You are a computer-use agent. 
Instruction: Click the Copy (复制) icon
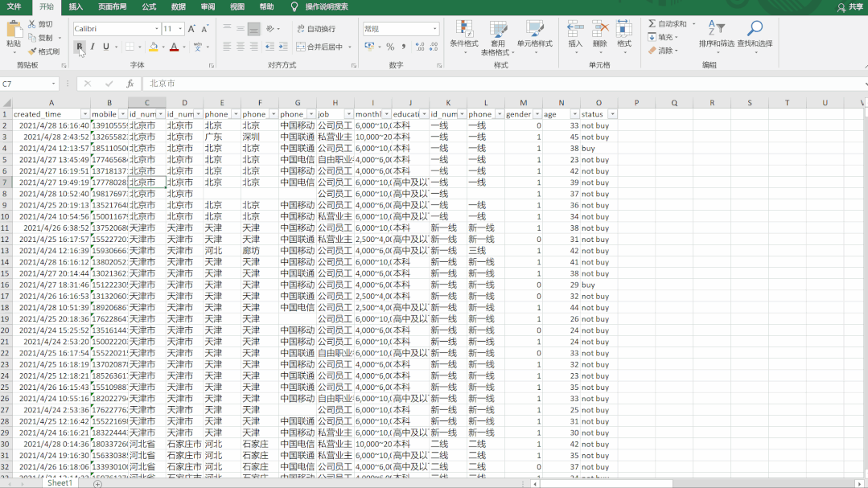pos(32,38)
